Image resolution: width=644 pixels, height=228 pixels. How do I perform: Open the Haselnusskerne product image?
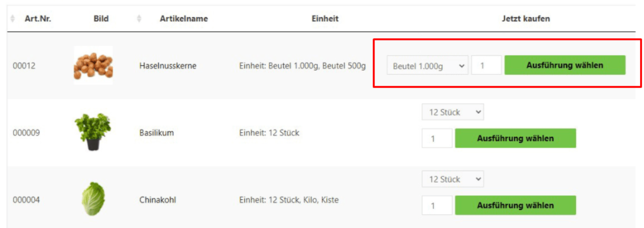(93, 65)
